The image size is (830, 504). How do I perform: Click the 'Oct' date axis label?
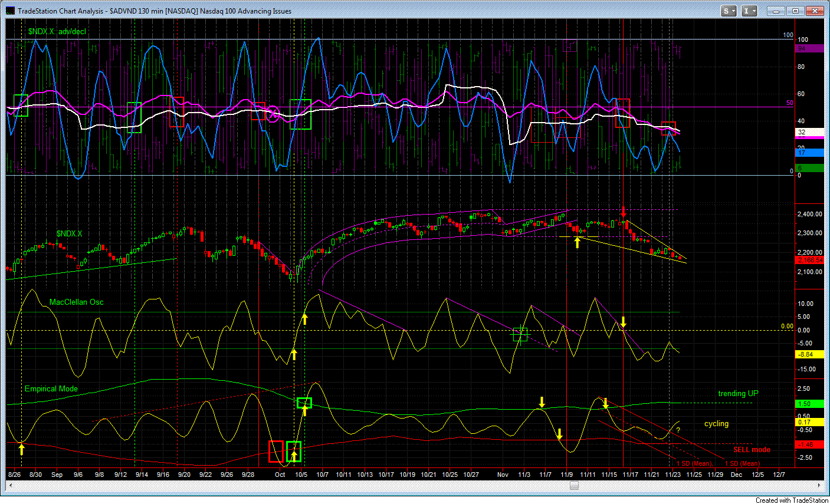(280, 474)
